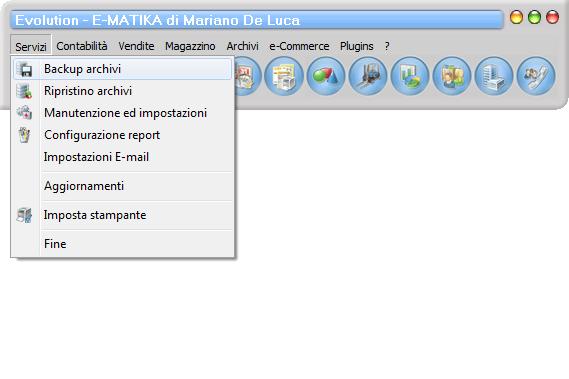The height and width of the screenshot is (379, 569).
Task: Click the green window control button
Action: [534, 17]
